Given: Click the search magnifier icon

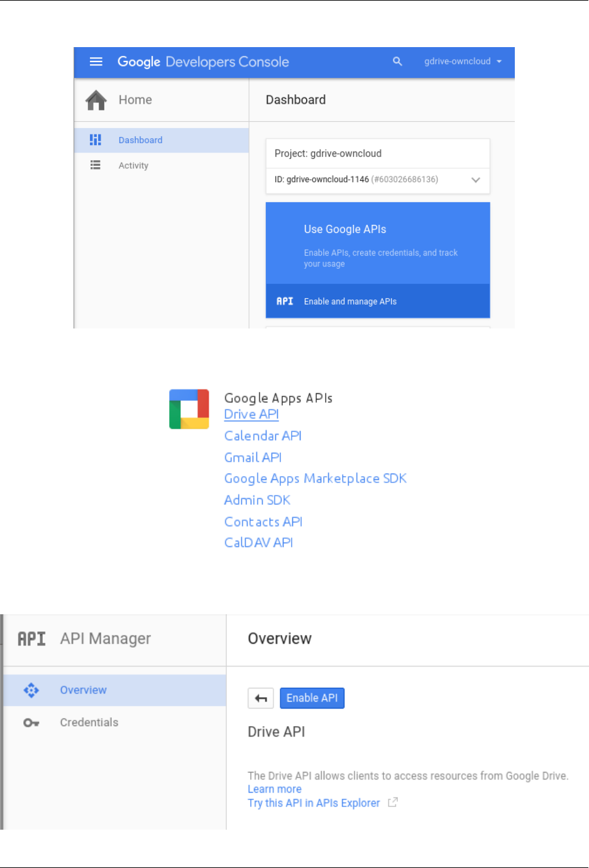Looking at the screenshot, I should point(397,62).
